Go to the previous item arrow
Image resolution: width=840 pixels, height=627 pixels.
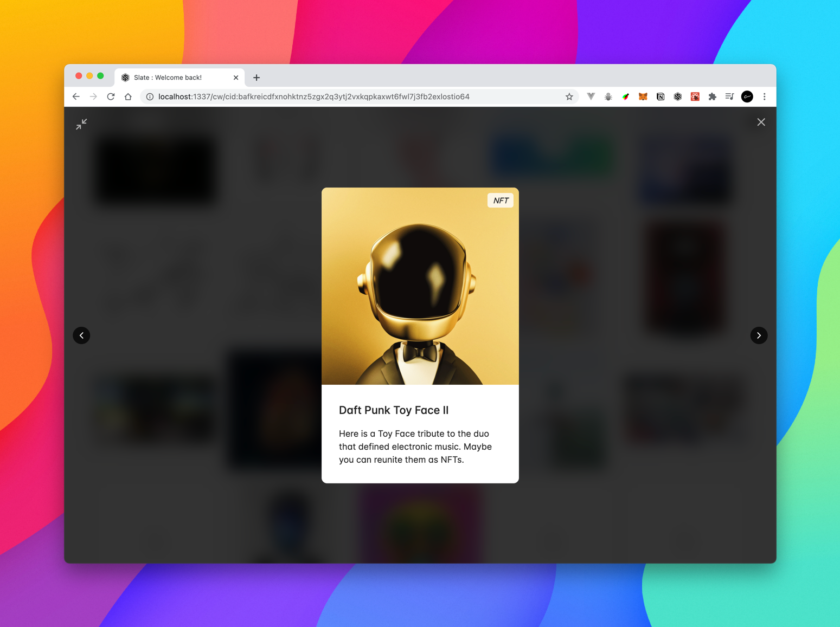coord(81,335)
